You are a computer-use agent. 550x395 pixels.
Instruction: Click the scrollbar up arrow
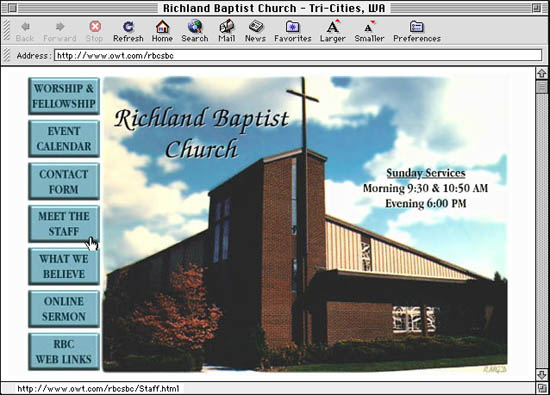pos(542,73)
